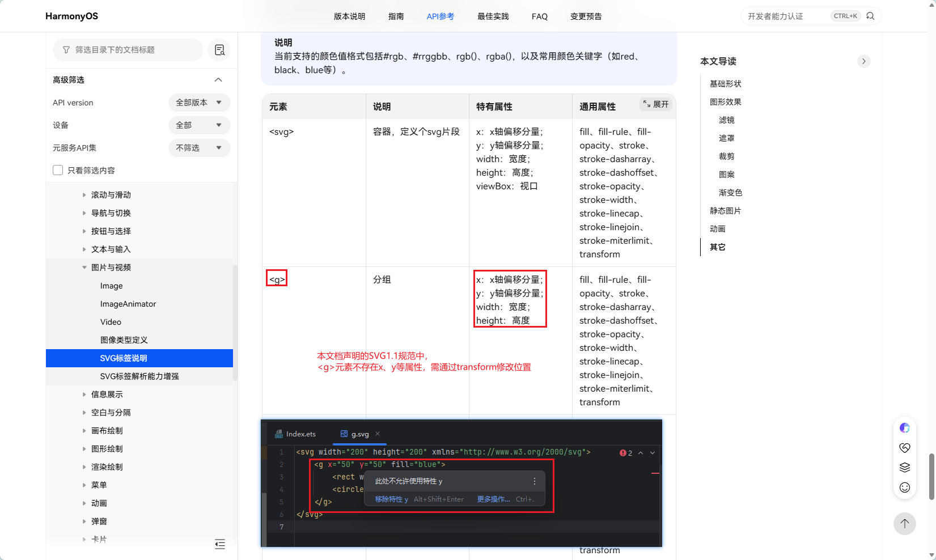Jump to 其它 in outline
Viewport: 936px width, 560px height.
coord(718,247)
